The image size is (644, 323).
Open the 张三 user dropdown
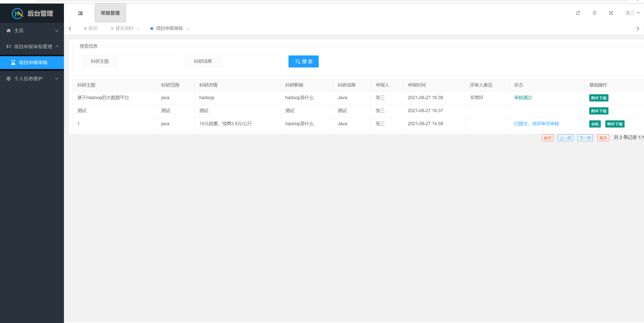[x=632, y=13]
